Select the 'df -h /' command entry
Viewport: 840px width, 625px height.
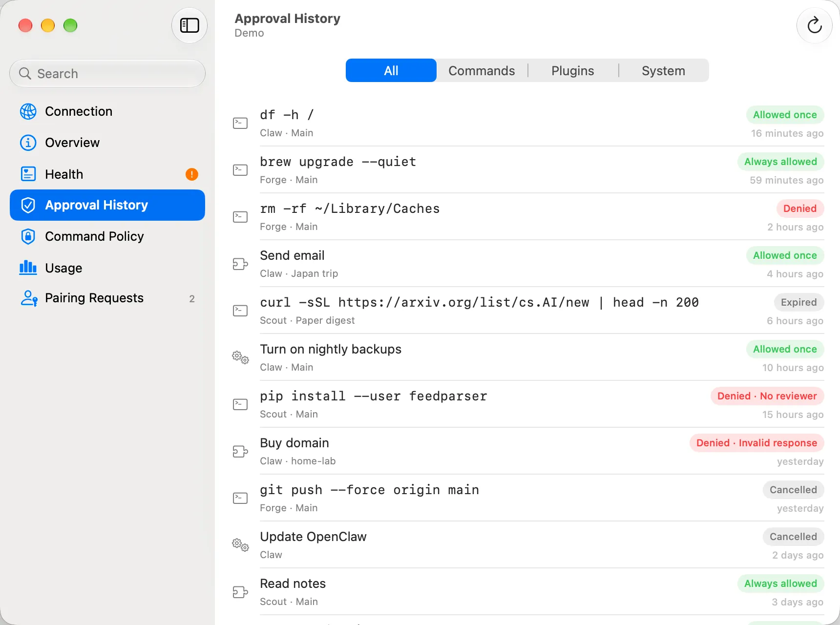pos(527,123)
